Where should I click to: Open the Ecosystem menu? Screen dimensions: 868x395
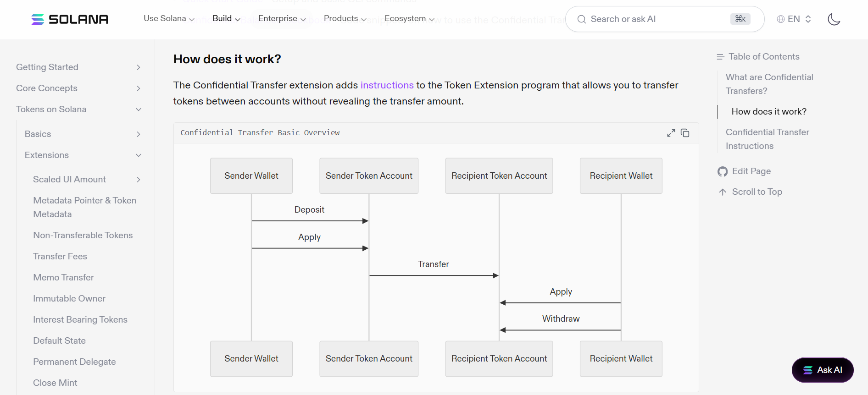tap(409, 18)
